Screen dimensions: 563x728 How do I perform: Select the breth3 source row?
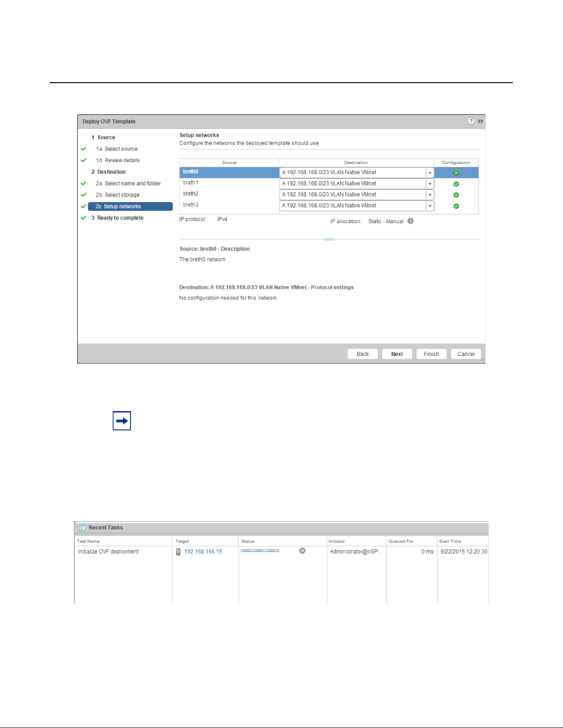coord(229,205)
